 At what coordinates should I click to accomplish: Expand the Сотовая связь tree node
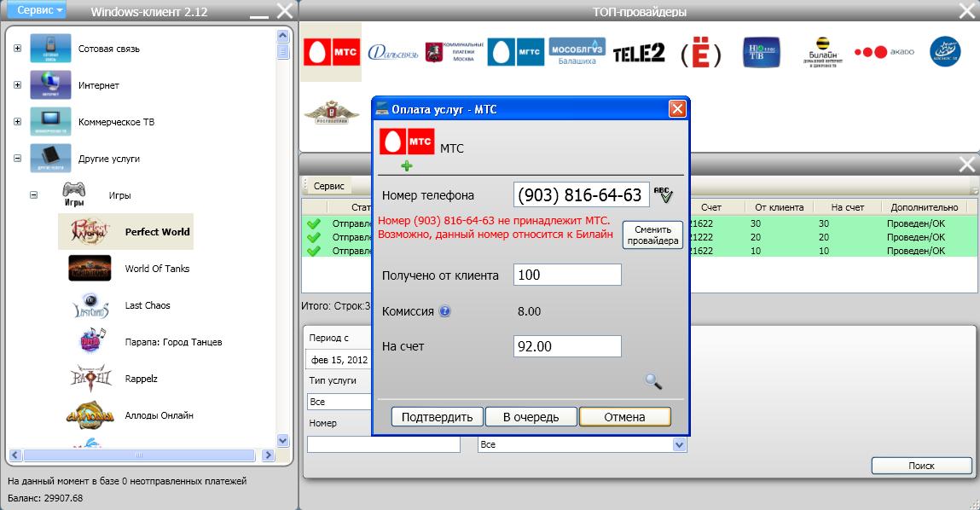(x=18, y=48)
